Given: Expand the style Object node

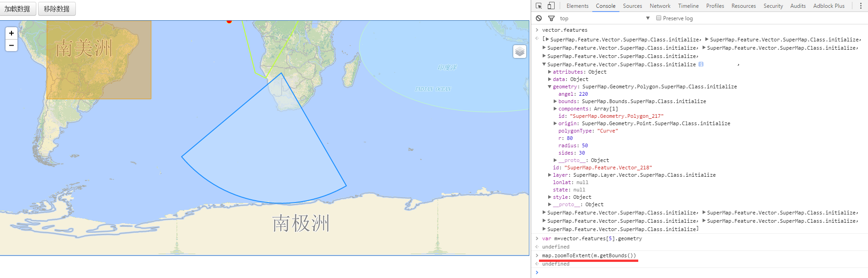Looking at the screenshot, I should (x=550, y=197).
